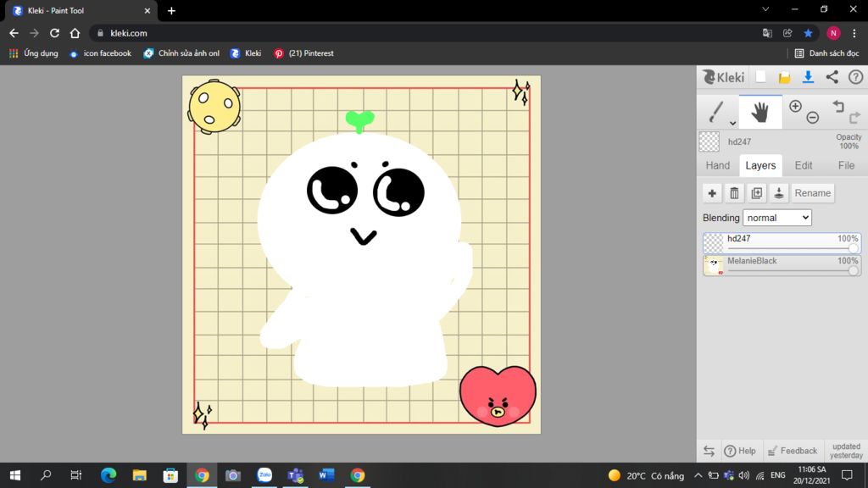Duplicate the current layer
This screenshot has height=488, width=868.
(756, 193)
